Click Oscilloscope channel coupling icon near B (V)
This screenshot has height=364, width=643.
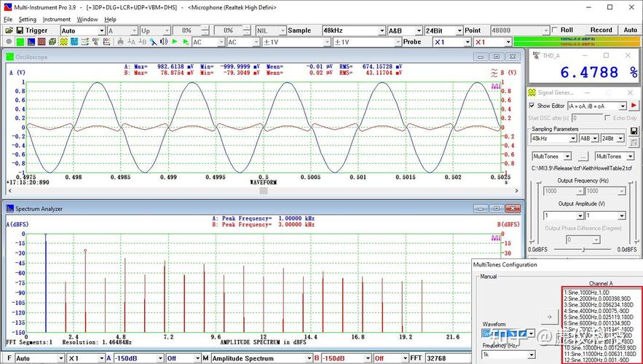[x=494, y=73]
